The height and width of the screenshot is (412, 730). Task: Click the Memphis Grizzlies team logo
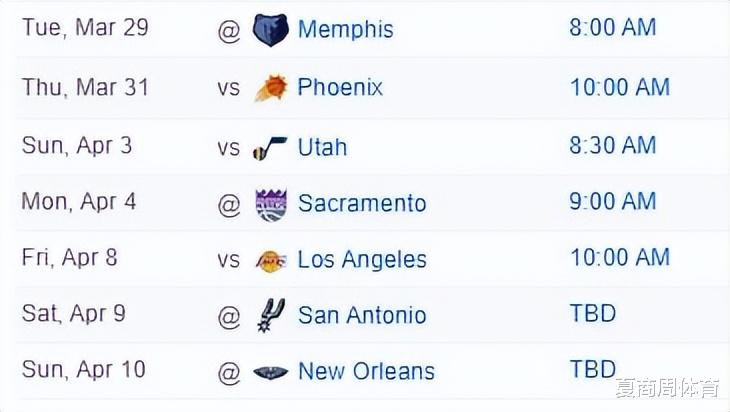point(270,30)
